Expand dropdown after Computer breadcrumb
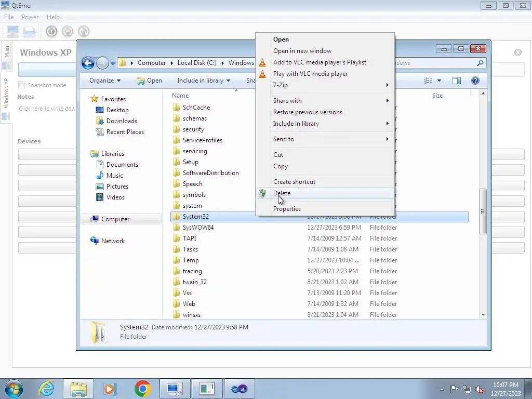 (x=171, y=63)
